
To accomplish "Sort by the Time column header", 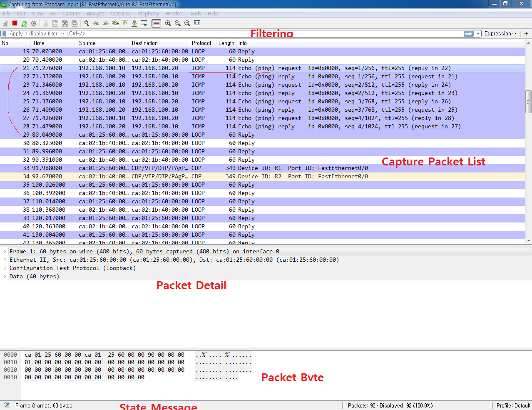I will point(54,43).
